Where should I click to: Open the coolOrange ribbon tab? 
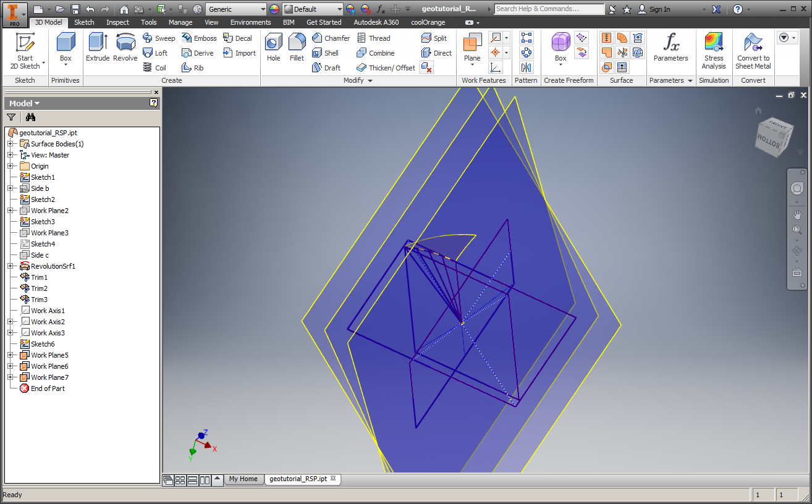(x=428, y=22)
